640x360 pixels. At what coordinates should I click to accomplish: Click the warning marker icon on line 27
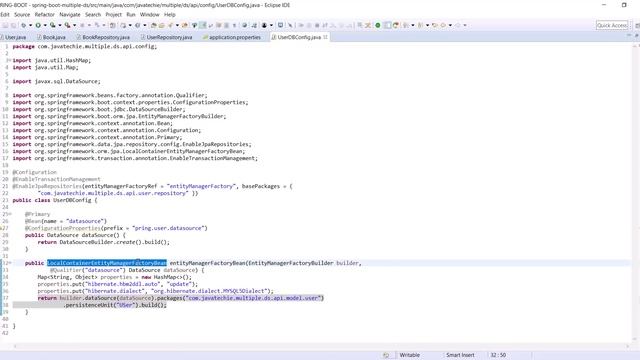click(x=2, y=228)
